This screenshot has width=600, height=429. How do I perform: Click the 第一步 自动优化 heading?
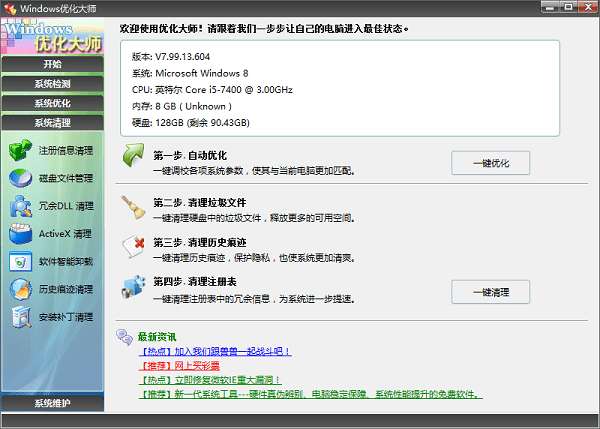pos(190,156)
